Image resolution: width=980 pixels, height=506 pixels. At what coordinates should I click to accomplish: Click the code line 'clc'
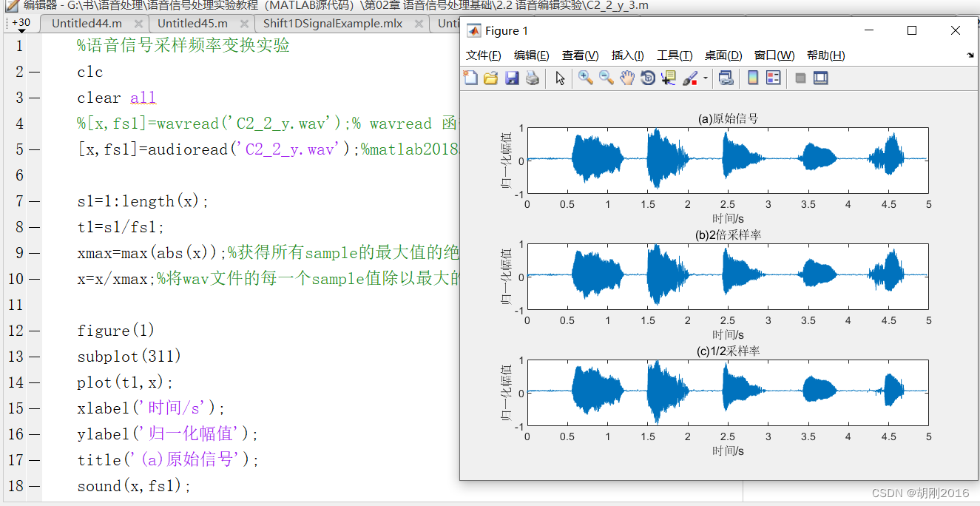click(90, 72)
